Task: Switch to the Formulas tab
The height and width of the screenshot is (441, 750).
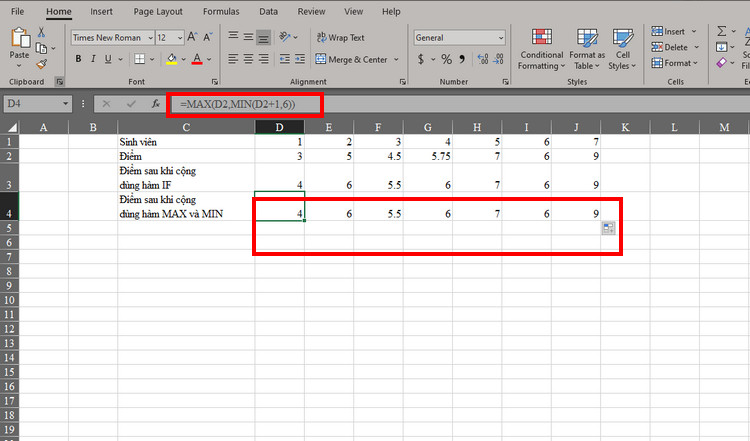Action: [221, 11]
